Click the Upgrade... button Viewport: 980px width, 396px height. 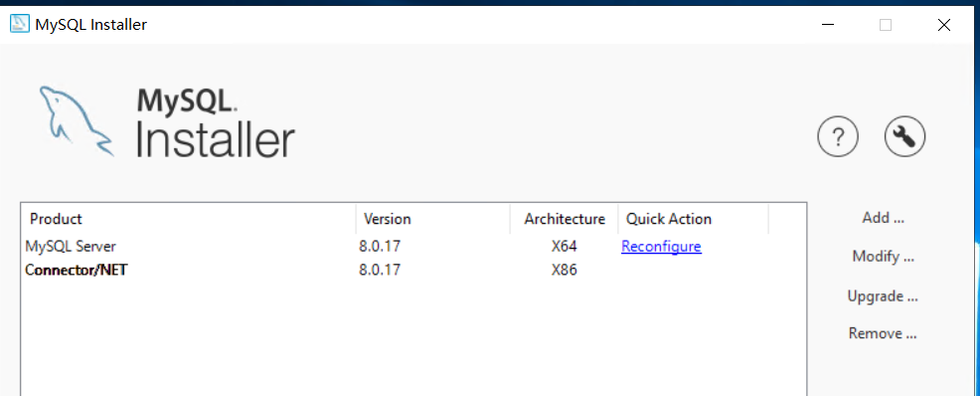[x=884, y=296]
